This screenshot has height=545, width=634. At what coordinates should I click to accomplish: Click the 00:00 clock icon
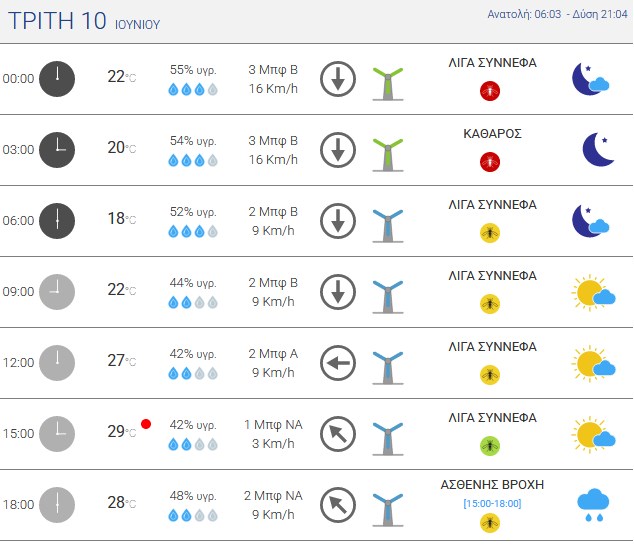click(x=57, y=79)
